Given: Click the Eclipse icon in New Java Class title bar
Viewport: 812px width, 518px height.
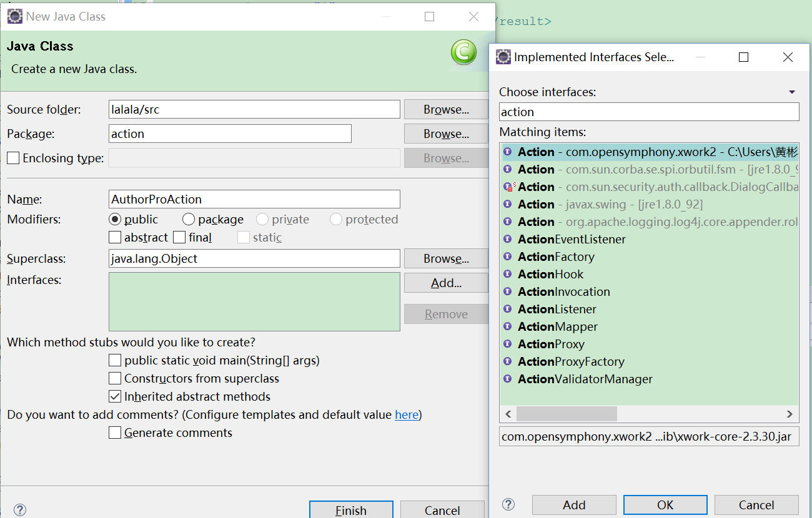Looking at the screenshot, I should [14, 16].
